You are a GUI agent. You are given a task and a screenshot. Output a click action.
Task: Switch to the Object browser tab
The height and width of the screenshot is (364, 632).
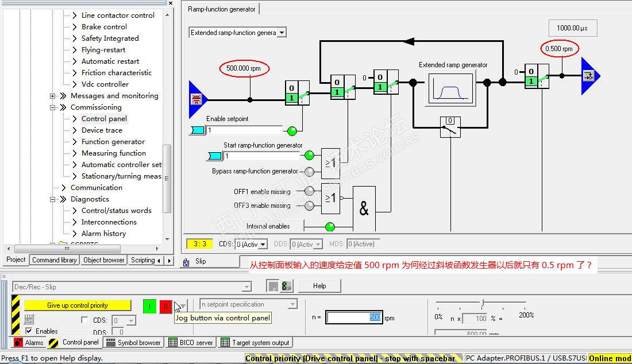pyautogui.click(x=103, y=260)
